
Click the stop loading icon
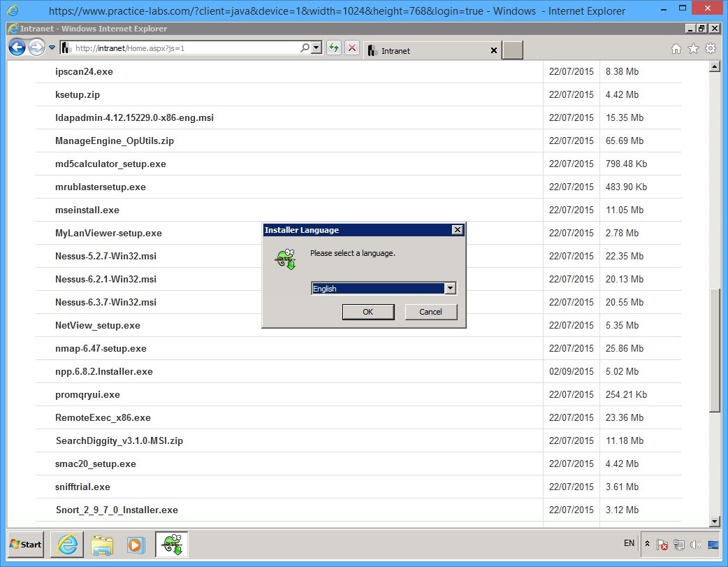[x=351, y=48]
